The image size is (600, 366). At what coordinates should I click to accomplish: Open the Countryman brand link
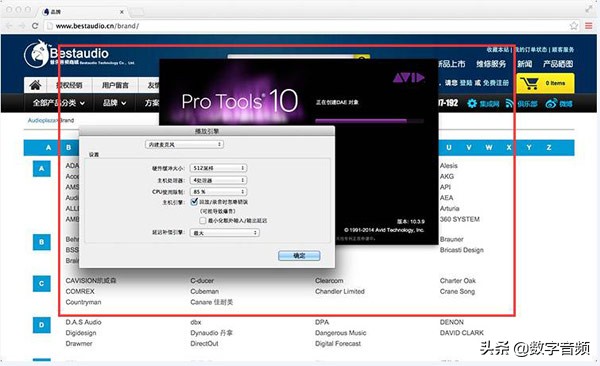(83, 302)
